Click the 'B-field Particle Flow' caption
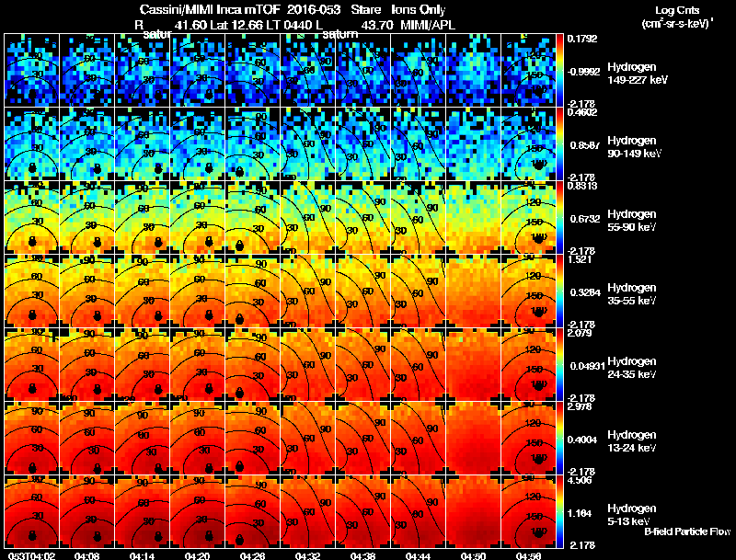The image size is (736, 560). coord(687,531)
